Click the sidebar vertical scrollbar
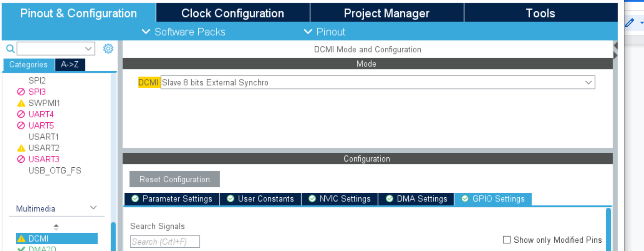 [x=113, y=236]
